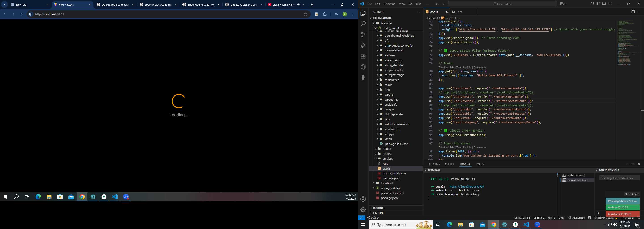Click the debug console Filter input
644x229 pixels.
pos(619,178)
